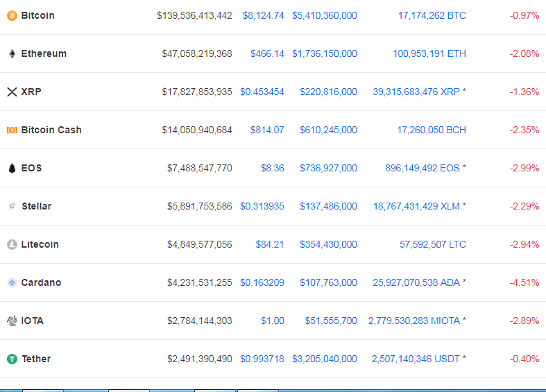
Task: Click XRP price $0.453454
Action: (262, 92)
